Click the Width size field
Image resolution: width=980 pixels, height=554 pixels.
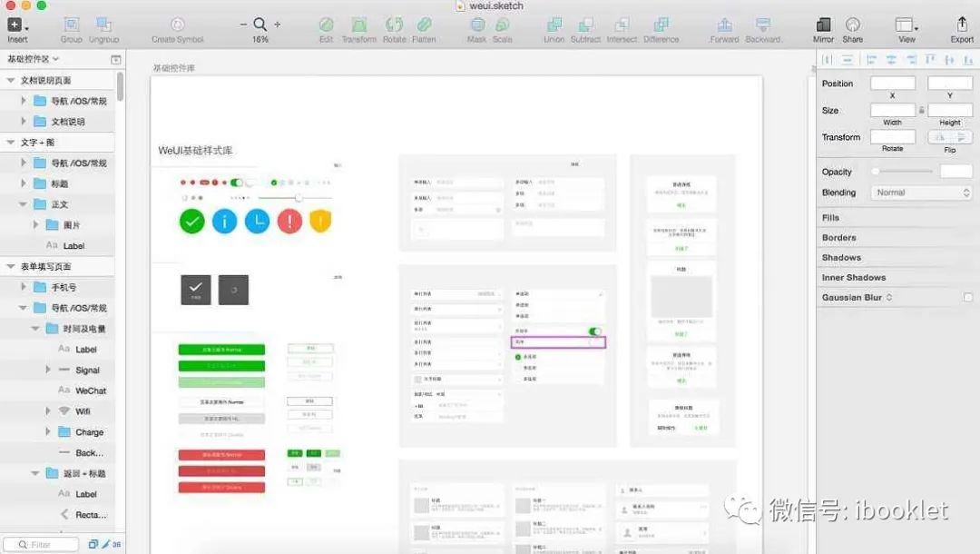893,110
